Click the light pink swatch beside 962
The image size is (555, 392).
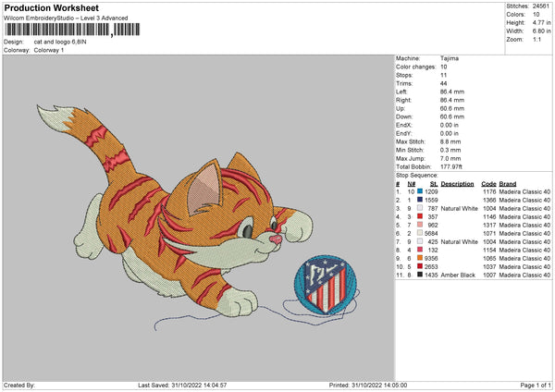(x=420, y=225)
